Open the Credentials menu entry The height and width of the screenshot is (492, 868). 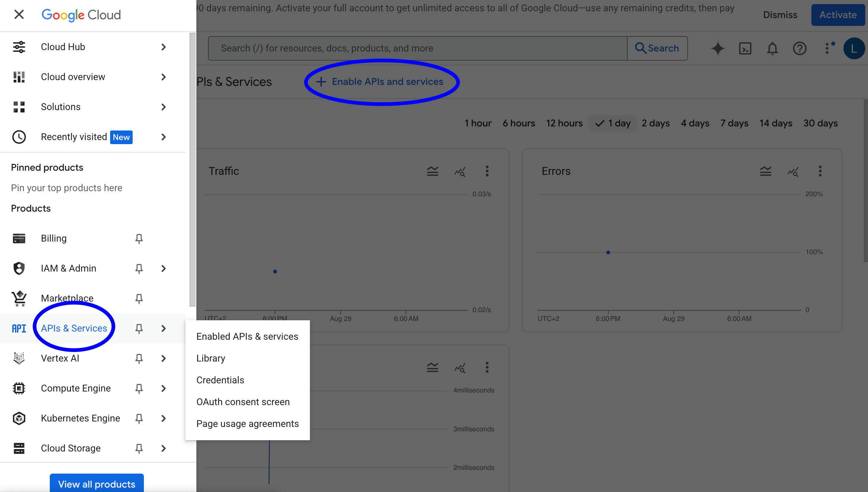[x=220, y=380]
